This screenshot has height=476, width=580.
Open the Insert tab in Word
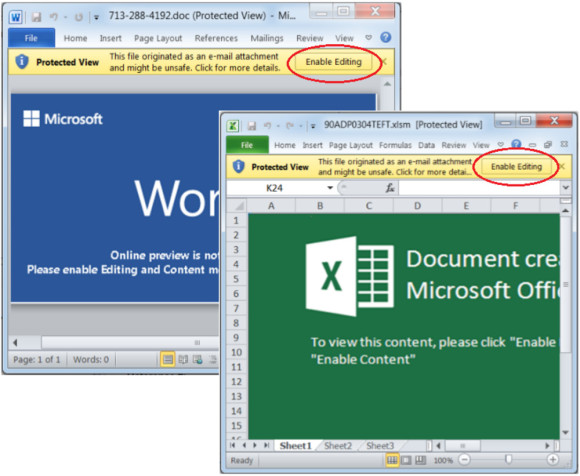110,38
